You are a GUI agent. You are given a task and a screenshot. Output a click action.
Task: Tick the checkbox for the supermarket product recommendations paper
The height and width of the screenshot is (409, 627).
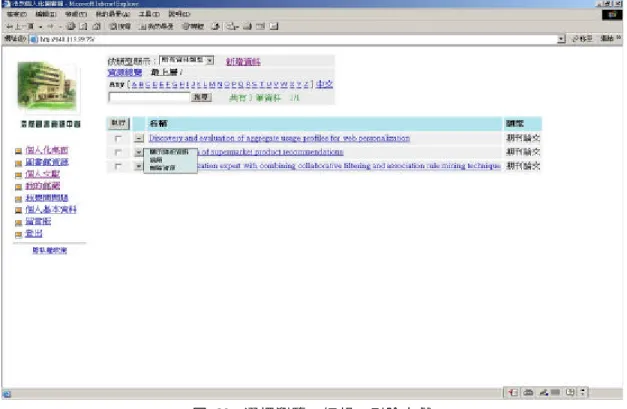click(x=118, y=152)
